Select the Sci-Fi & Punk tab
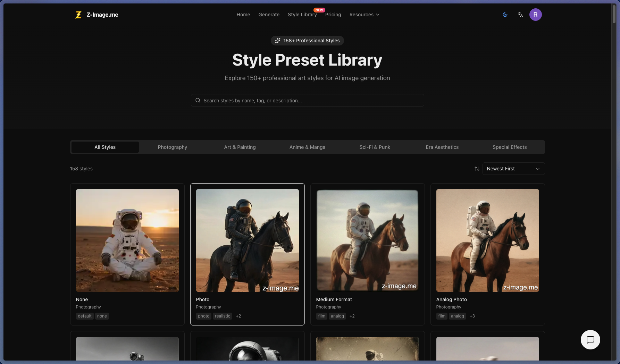Image resolution: width=620 pixels, height=364 pixels. point(375,147)
